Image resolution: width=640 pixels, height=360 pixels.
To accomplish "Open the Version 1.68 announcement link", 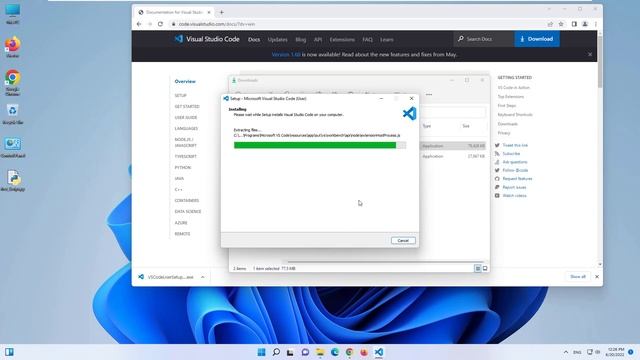I will coord(286,54).
